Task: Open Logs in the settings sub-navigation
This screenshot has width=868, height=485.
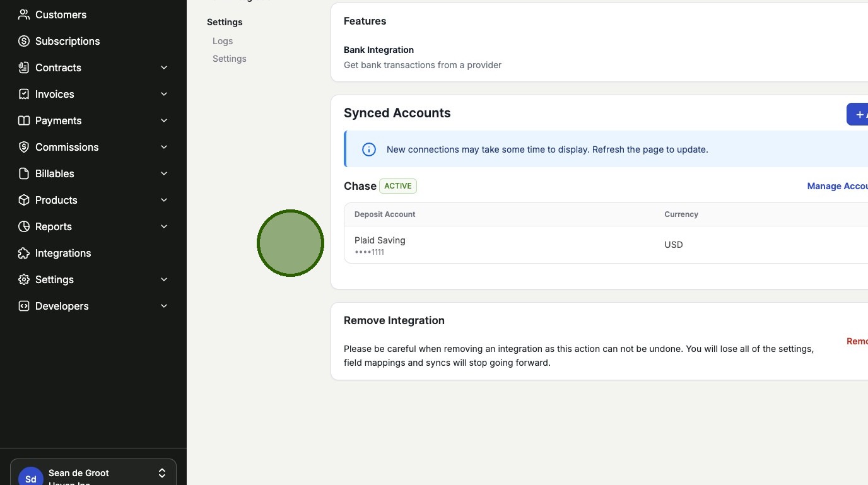Action: point(223,41)
